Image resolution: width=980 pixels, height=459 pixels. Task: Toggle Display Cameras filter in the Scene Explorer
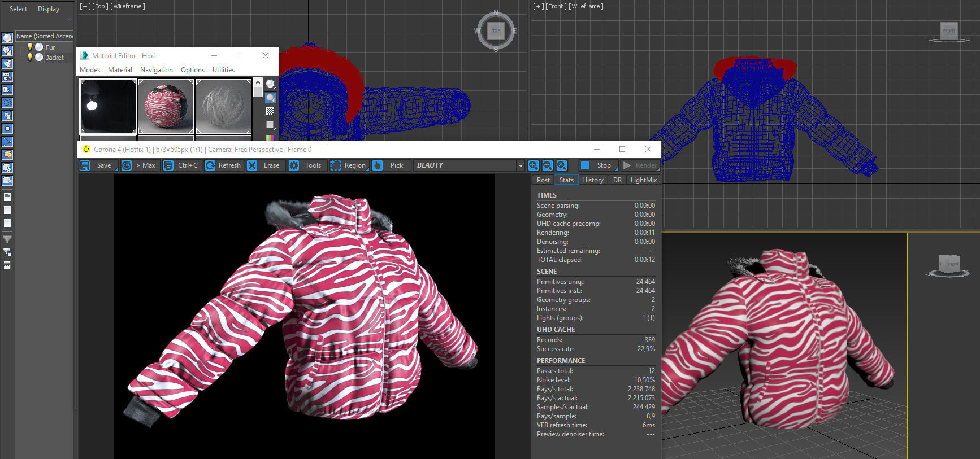coord(7,77)
